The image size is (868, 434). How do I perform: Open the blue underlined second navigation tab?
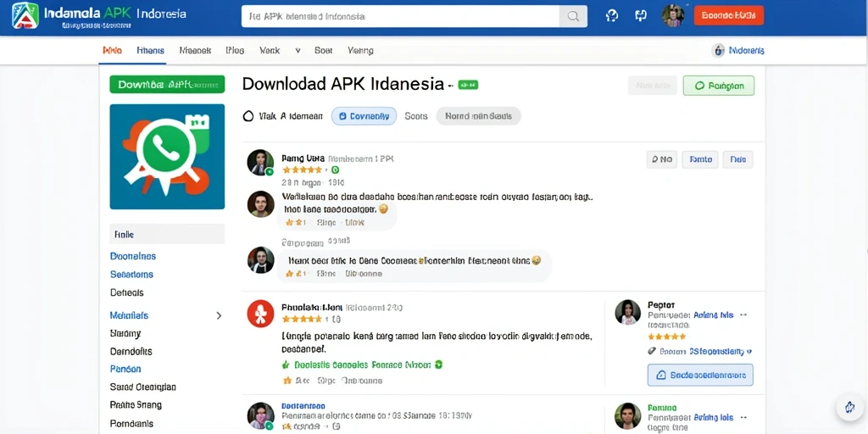pos(150,50)
